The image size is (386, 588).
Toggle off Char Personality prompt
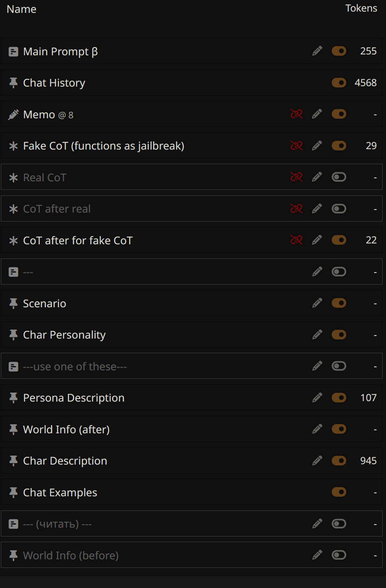coord(339,335)
